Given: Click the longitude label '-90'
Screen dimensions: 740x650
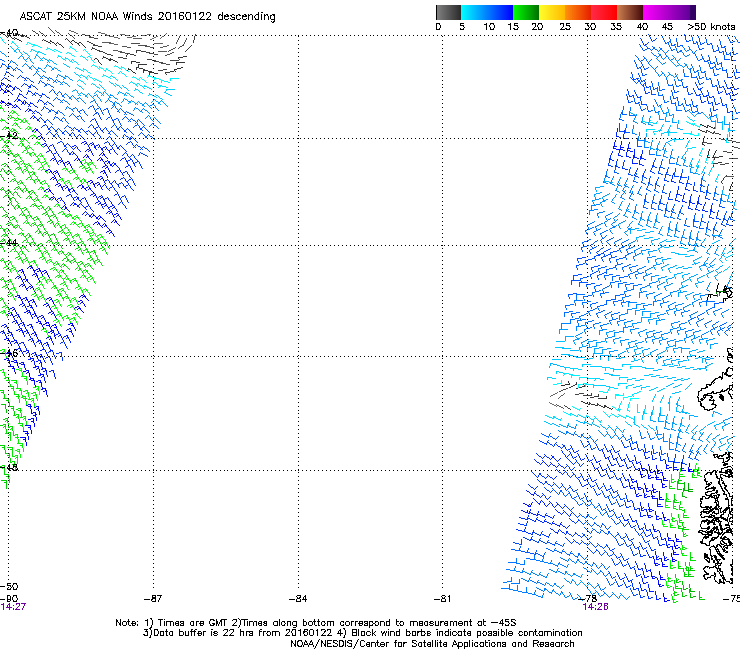Looking at the screenshot, I should click(x=9, y=599).
